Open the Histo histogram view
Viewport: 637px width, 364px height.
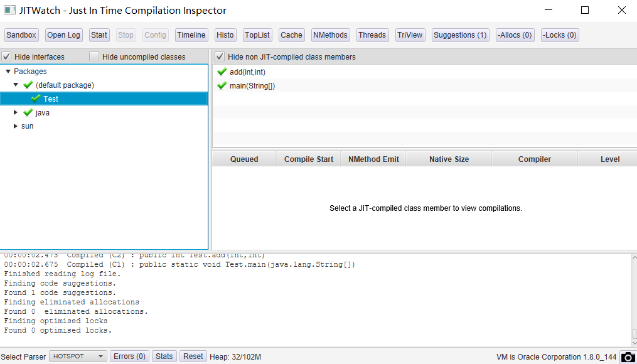pos(225,35)
